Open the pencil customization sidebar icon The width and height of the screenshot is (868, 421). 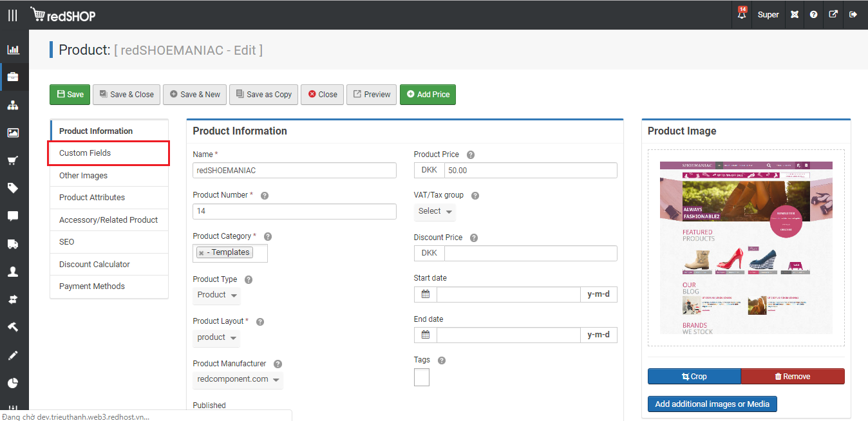(x=13, y=355)
